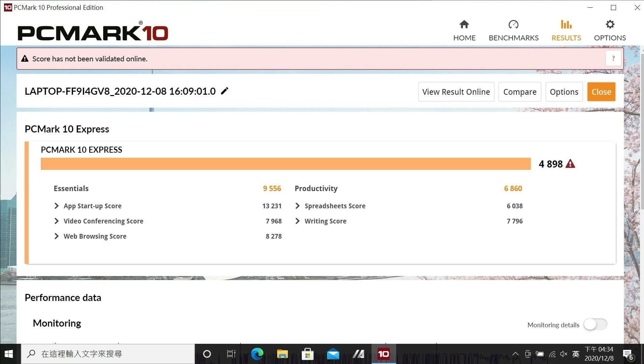Click the App Start-up value 13 231
Image resolution: width=644 pixels, height=364 pixels.
(272, 206)
